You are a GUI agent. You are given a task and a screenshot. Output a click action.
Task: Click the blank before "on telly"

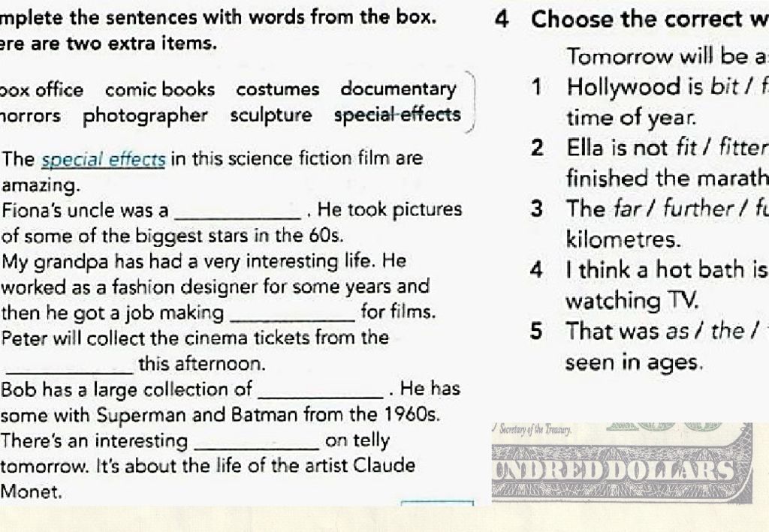[x=258, y=444]
